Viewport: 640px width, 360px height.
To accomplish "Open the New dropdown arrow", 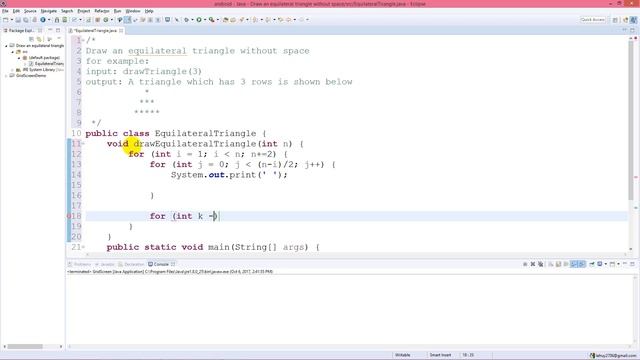I will (11, 20).
